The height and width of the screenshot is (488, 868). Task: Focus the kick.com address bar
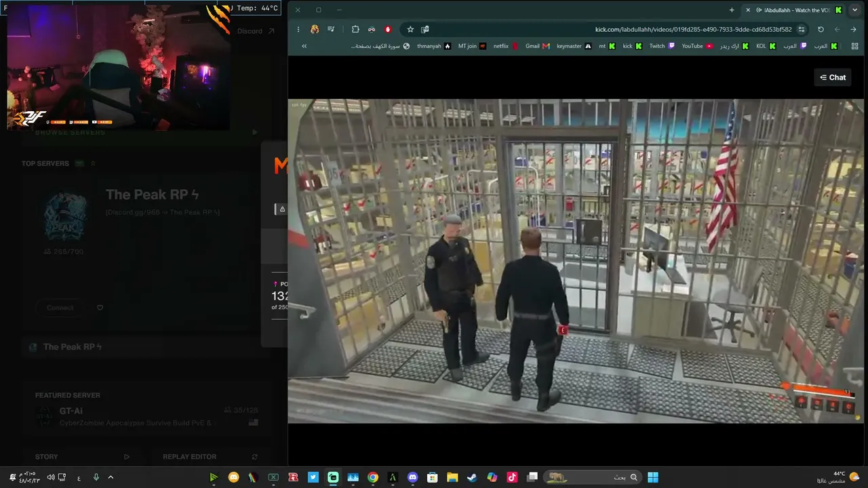tap(604, 29)
